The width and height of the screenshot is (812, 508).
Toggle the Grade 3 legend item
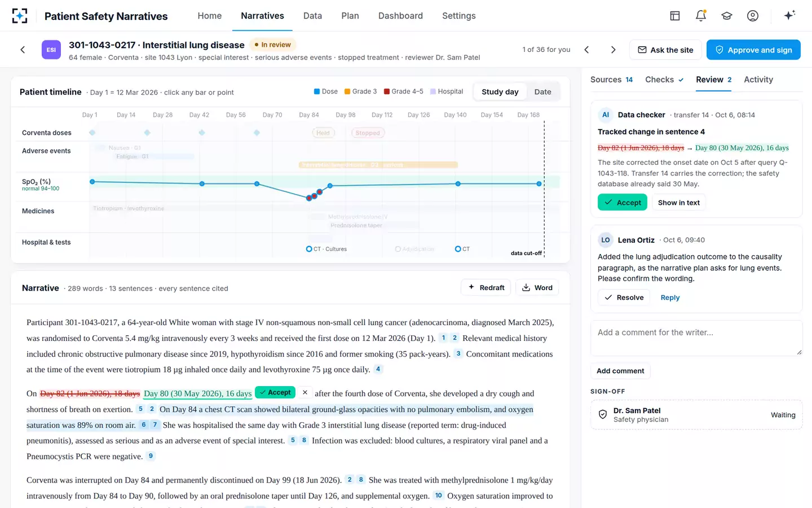(x=360, y=91)
